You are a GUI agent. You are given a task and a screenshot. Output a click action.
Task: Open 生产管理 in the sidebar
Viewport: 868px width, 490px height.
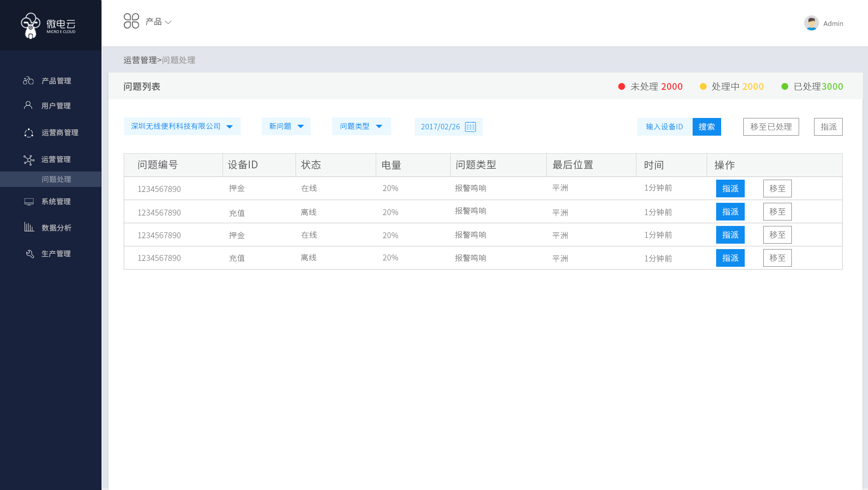56,254
